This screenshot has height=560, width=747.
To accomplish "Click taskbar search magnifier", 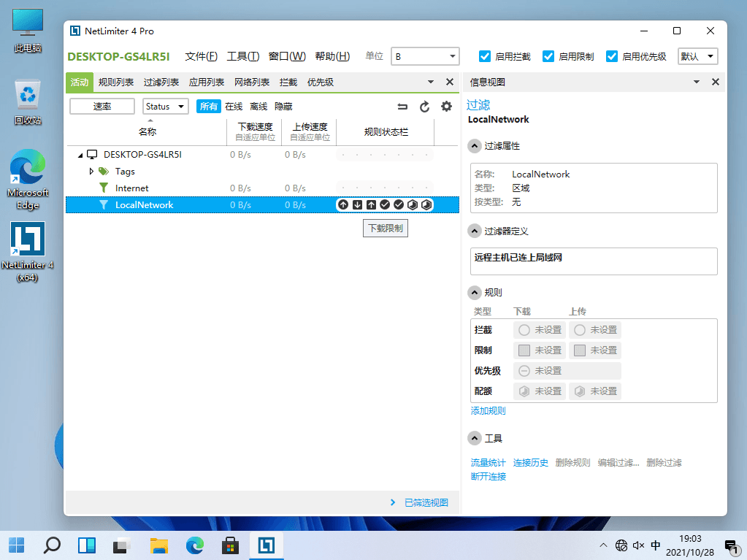I will [52, 545].
